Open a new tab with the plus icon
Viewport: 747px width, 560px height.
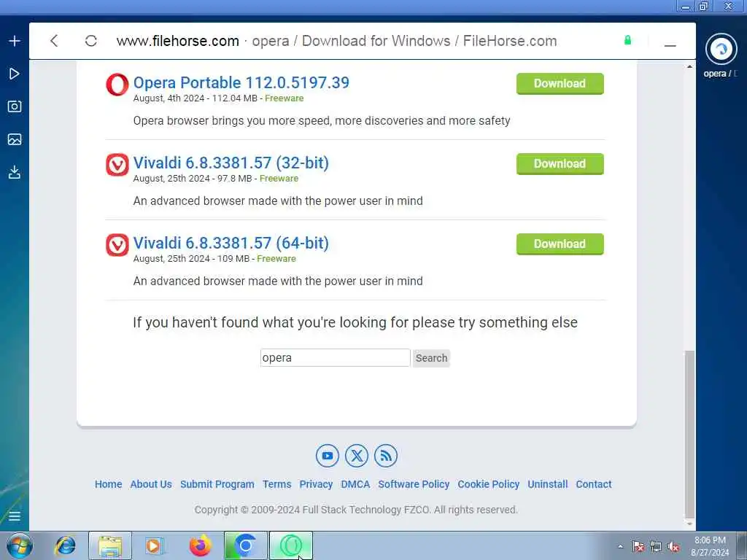click(15, 41)
